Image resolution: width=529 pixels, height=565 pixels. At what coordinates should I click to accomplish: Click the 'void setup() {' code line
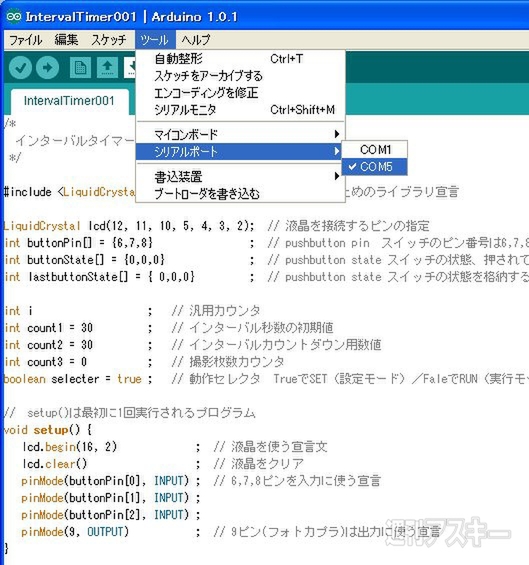48,430
